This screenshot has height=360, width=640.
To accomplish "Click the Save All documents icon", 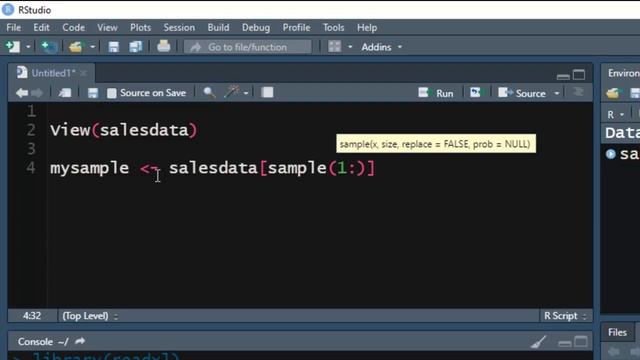I will 136,47.
